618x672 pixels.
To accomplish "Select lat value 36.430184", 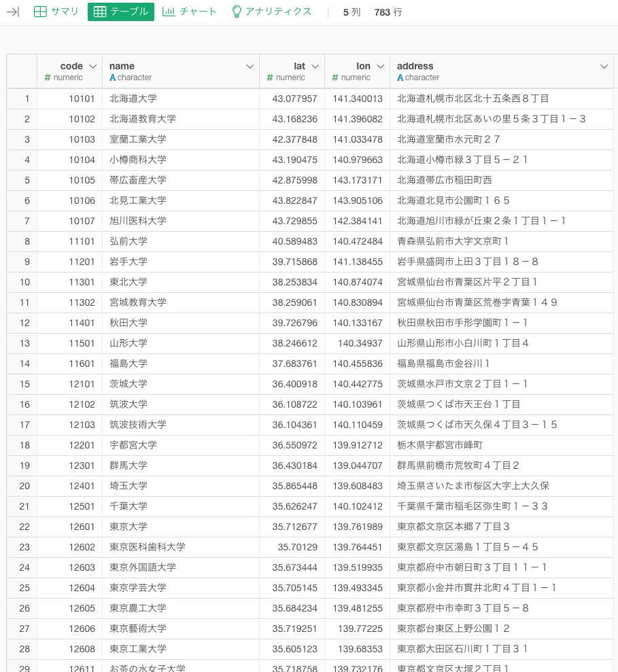I will point(292,465).
